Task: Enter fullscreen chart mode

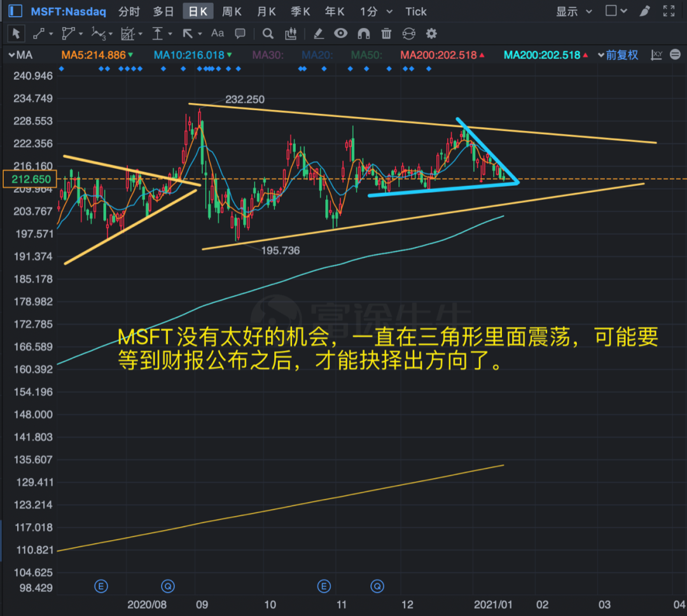Action: (669, 11)
